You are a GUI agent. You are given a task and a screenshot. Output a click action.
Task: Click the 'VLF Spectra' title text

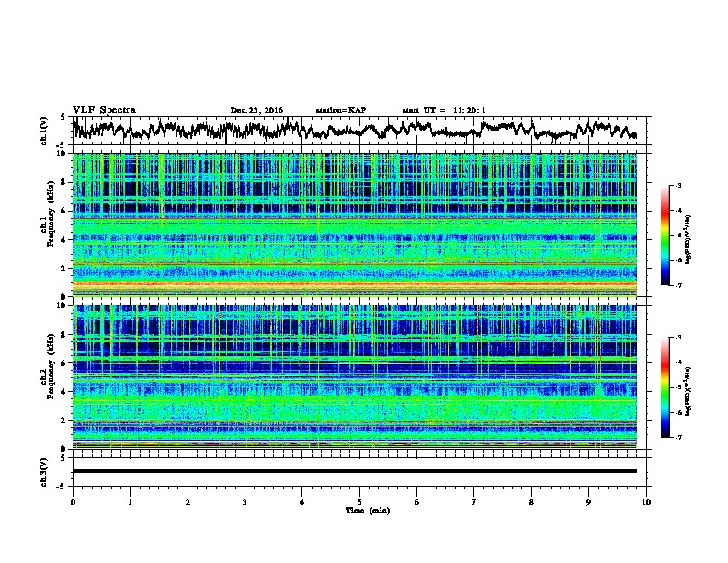pyautogui.click(x=104, y=110)
